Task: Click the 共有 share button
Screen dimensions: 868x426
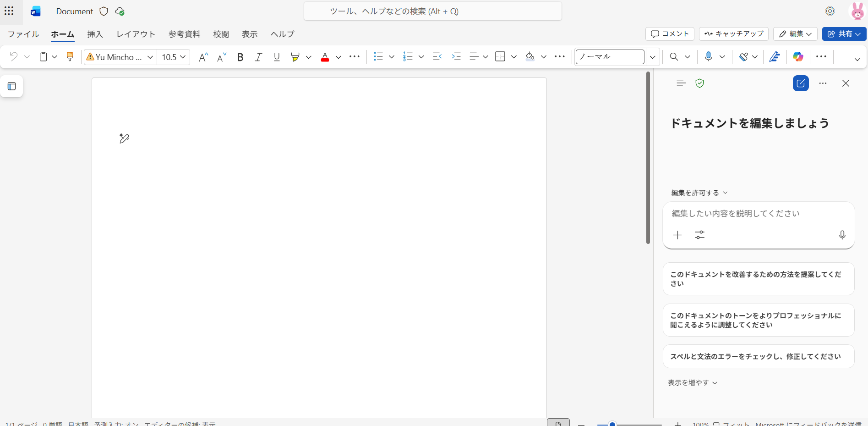Action: [844, 34]
